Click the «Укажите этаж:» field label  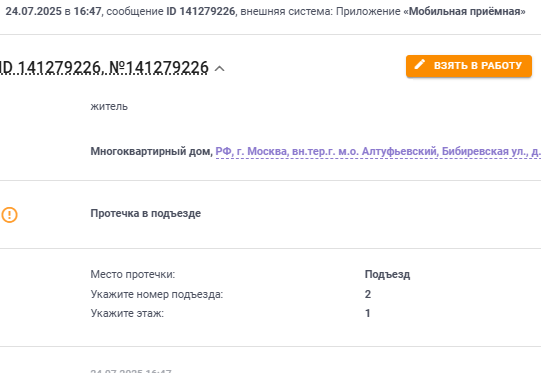pos(127,313)
